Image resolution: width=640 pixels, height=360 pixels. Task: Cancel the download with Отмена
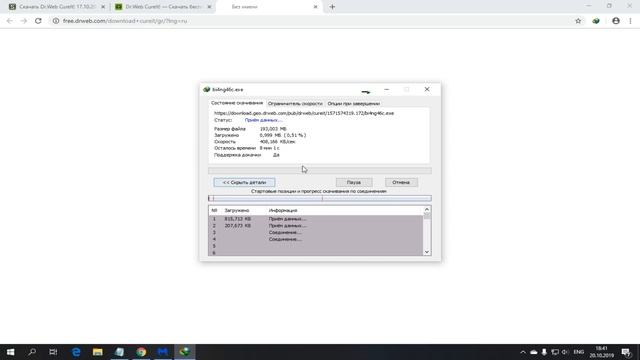click(x=401, y=182)
